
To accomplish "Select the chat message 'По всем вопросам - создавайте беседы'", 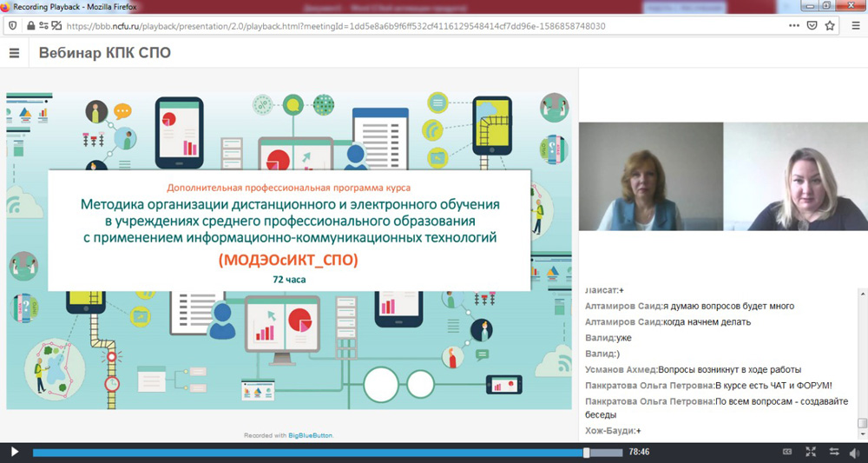I will click(717, 407).
